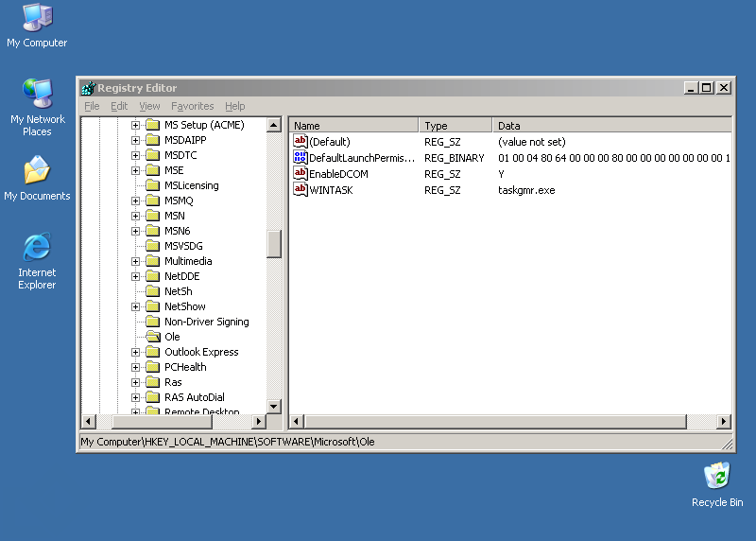Click the values pane scroll left arrow
The image size is (756, 541).
pyautogui.click(x=297, y=421)
